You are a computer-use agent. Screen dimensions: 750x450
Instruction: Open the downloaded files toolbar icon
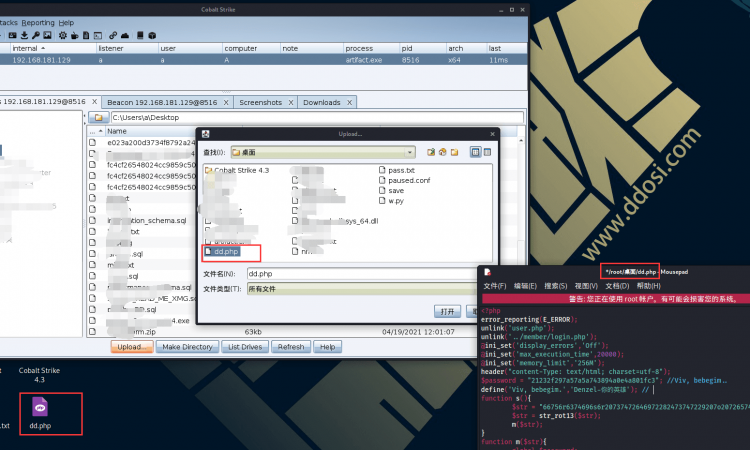pyautogui.click(x=24, y=35)
